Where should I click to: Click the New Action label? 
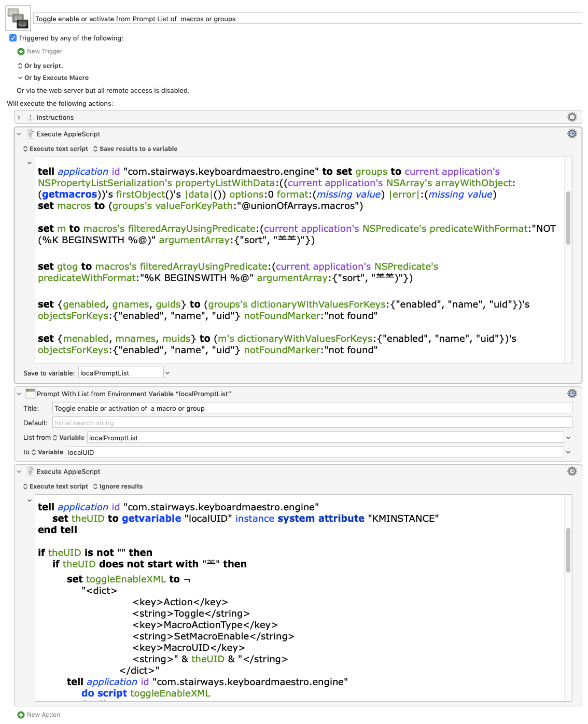pyautogui.click(x=44, y=715)
